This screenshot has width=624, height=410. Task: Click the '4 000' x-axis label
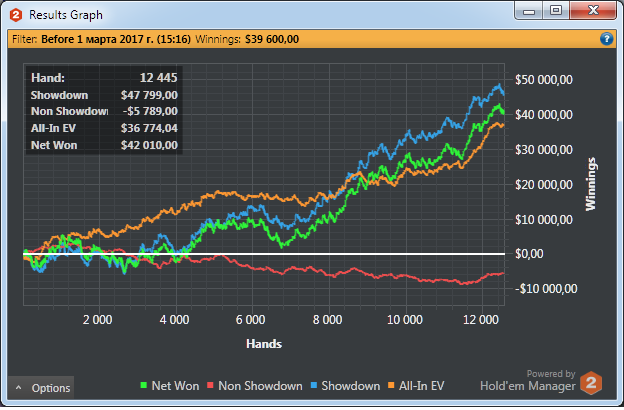pyautogui.click(x=174, y=320)
